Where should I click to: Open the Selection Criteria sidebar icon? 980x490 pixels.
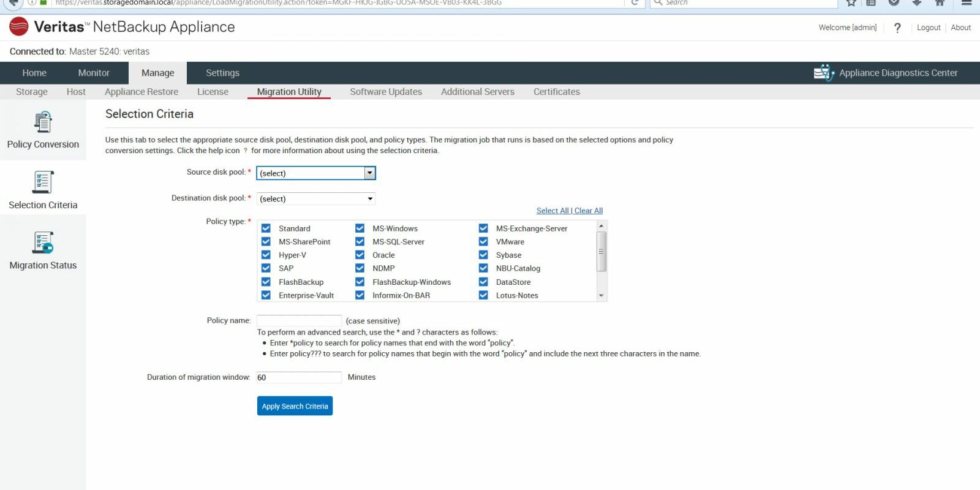point(43,182)
